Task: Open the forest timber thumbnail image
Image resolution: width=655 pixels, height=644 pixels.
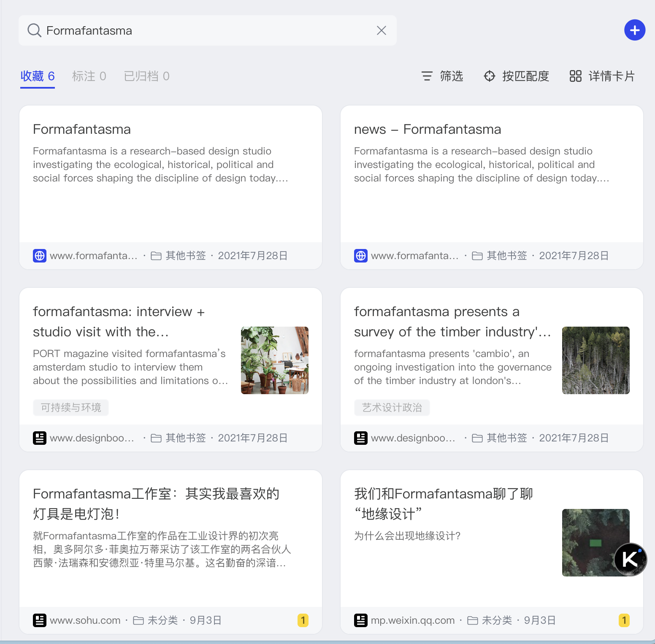Action: tap(595, 360)
